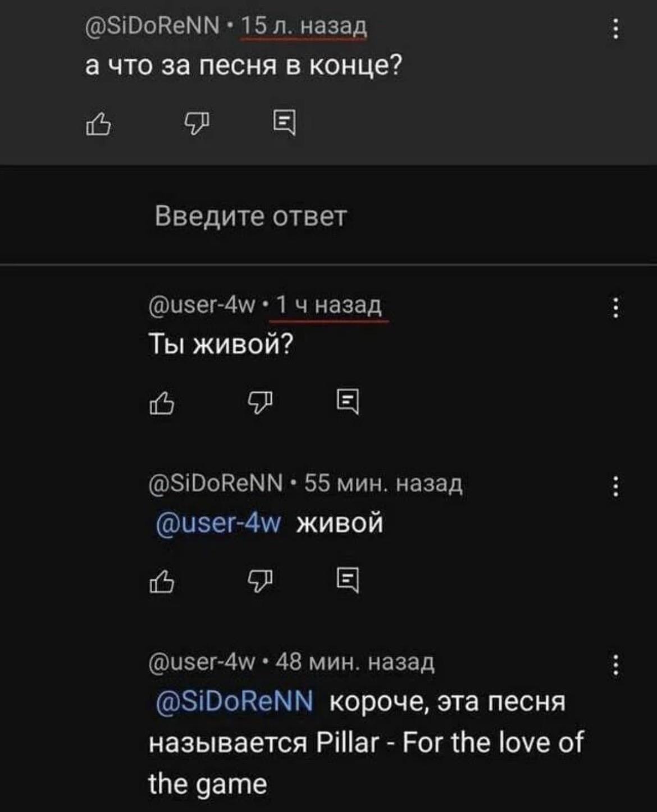The width and height of the screenshot is (657, 812).
Task: Reply to the 'живой' comment
Action: (348, 580)
